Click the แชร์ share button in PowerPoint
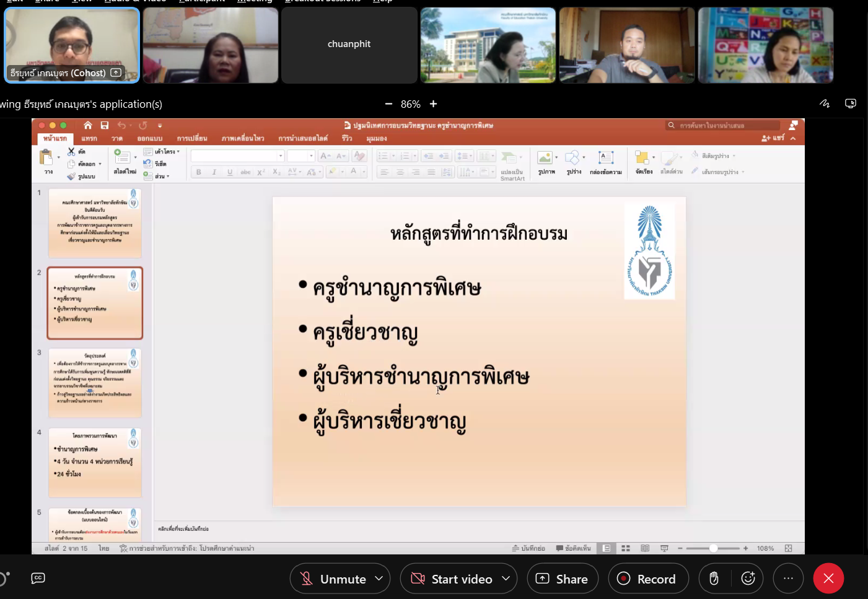 773,138
